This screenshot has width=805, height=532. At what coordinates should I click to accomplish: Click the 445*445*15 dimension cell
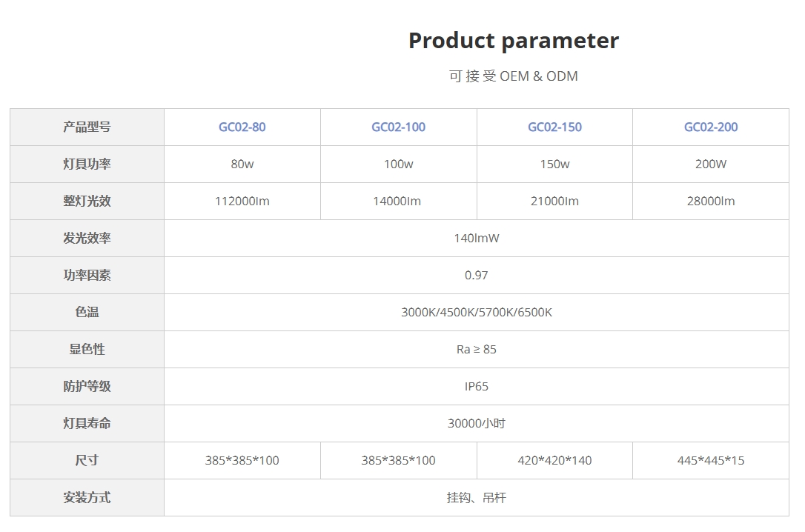point(710,460)
